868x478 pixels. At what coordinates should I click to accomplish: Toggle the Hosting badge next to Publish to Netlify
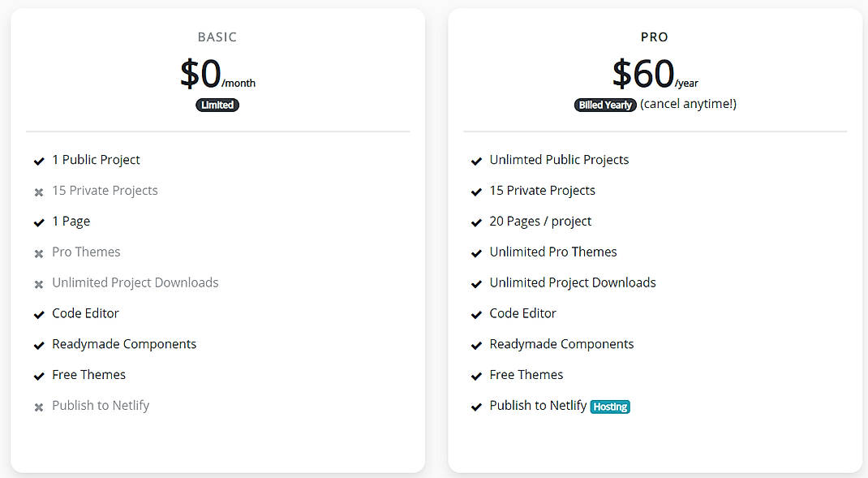[610, 407]
